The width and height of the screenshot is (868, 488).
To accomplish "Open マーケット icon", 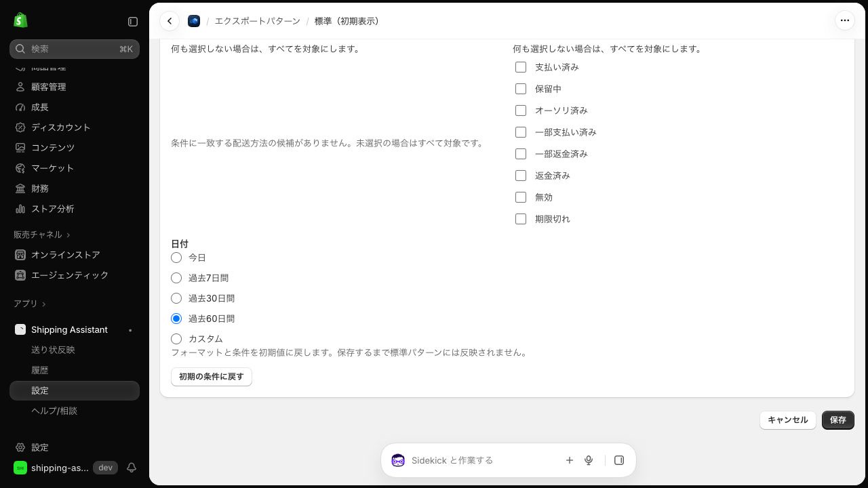I will pos(20,168).
